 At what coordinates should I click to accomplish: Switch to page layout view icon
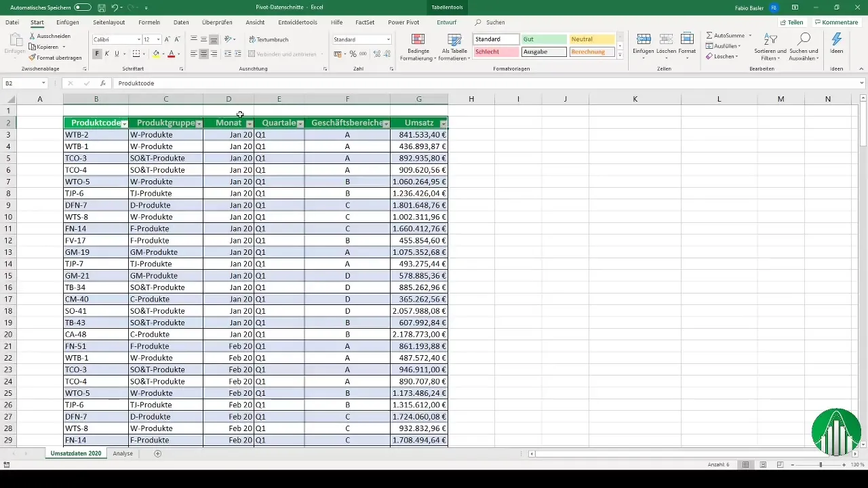[763, 465]
